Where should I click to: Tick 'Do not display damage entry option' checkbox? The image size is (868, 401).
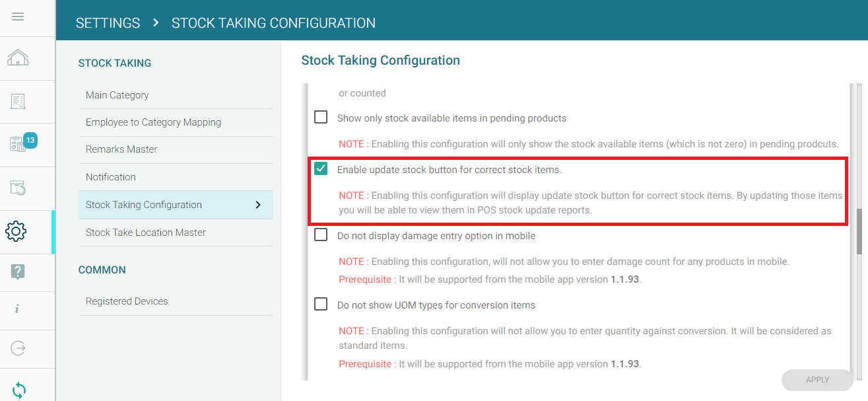[x=321, y=235]
